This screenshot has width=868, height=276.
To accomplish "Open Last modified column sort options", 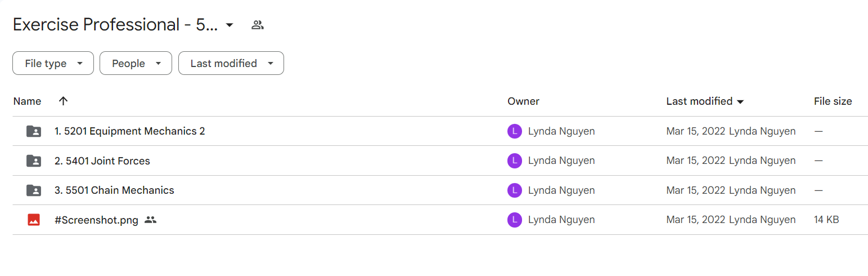I will (705, 101).
